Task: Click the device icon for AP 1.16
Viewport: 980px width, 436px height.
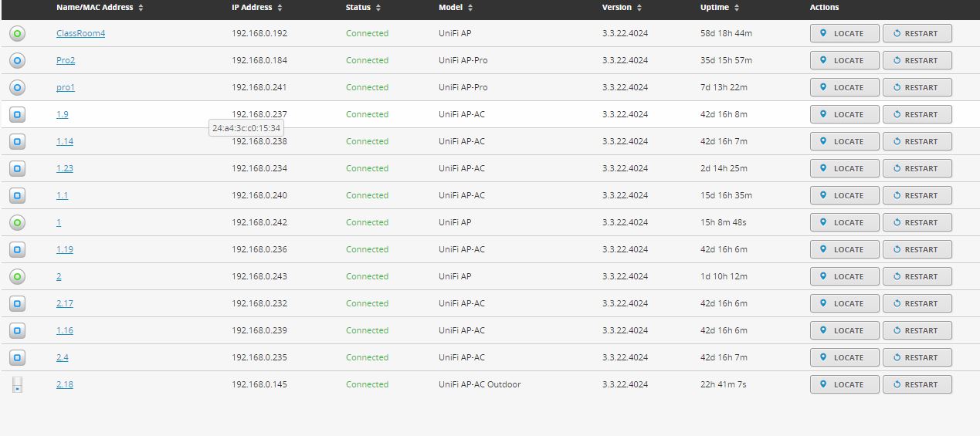Action: pos(18,331)
